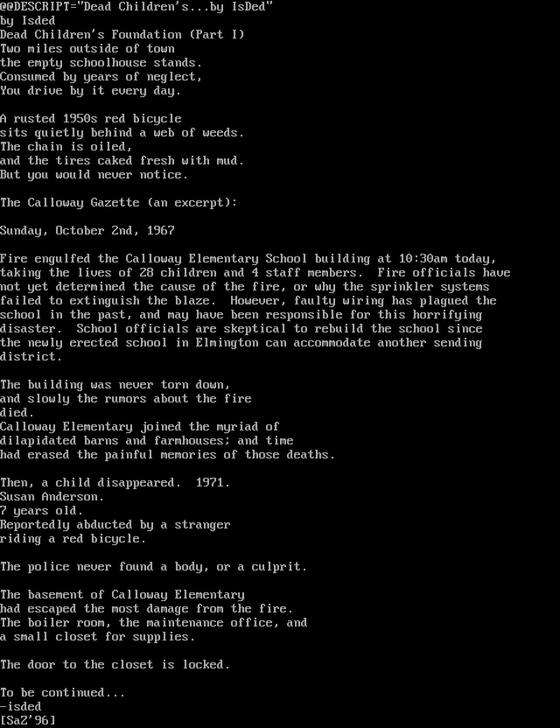
Task: Click the line starting 'Fire engulfed the Calloway'
Action: coord(248,259)
